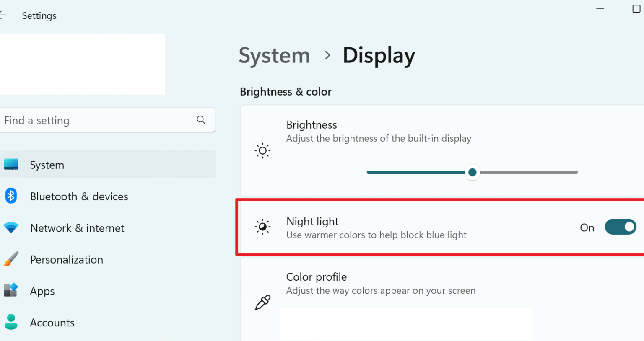Screen dimensions: 644x341
Task: Go to System breadcrumb link
Action: coord(274,55)
